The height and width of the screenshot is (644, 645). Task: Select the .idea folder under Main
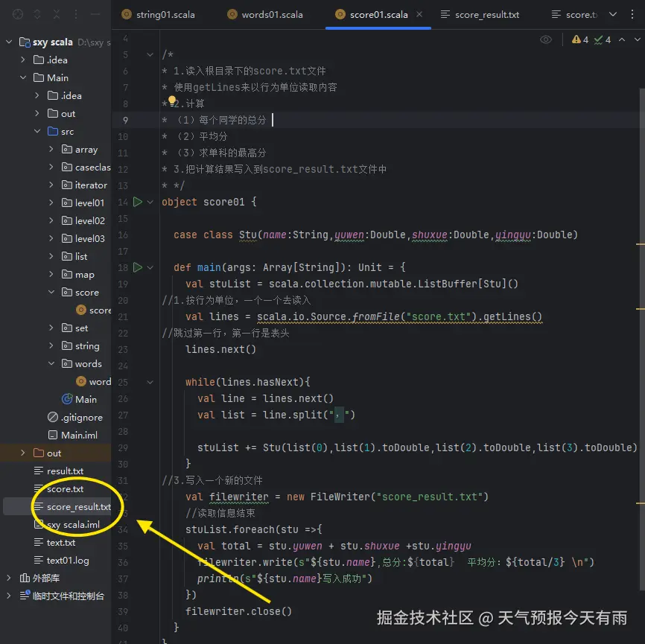[65, 95]
